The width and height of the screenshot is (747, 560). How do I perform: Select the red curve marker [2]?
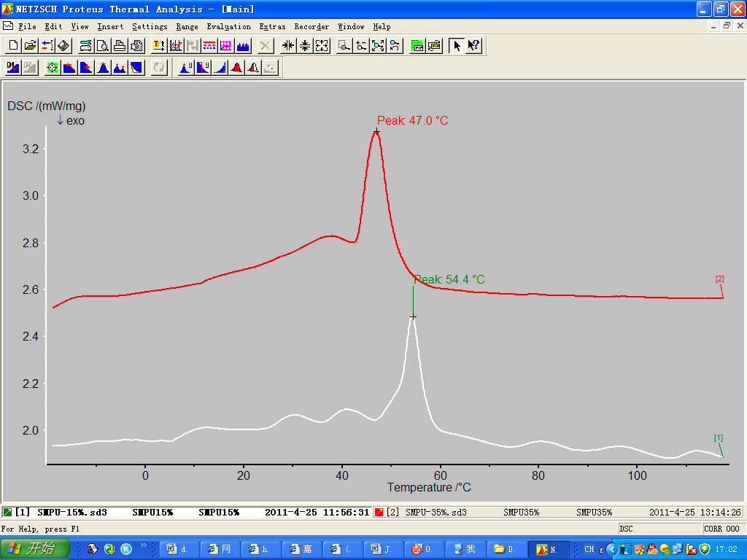coord(720,279)
